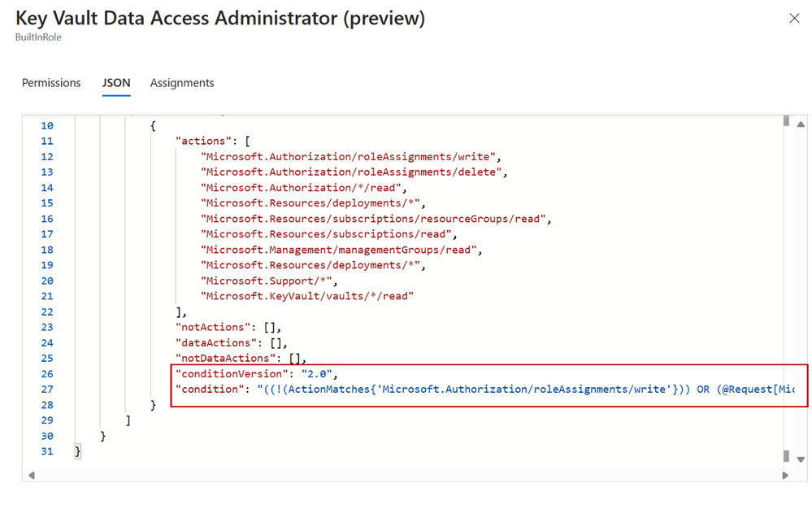Image resolution: width=812 pixels, height=505 pixels.
Task: Click the Microsoft.Support/* string
Action: [x=266, y=281]
